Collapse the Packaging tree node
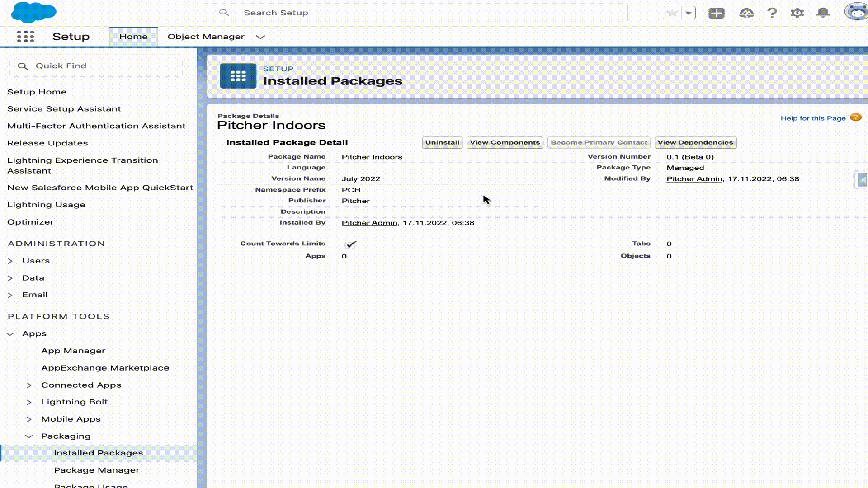Image resolution: width=868 pixels, height=488 pixels. pyautogui.click(x=29, y=436)
